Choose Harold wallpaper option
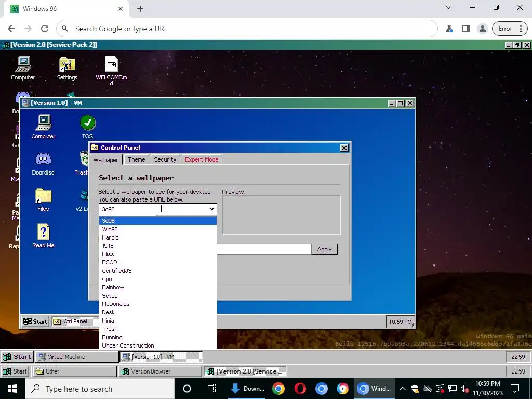This screenshot has height=399, width=532. point(158,237)
